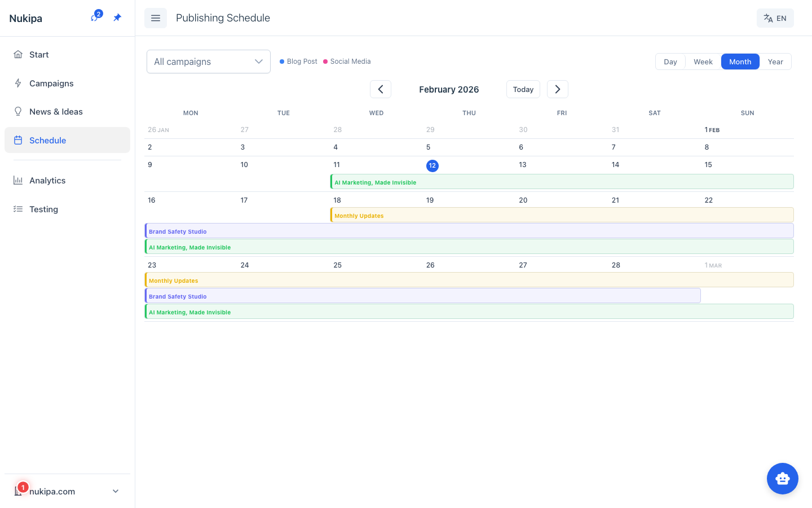The width and height of the screenshot is (812, 508).
Task: Switch calendar to Day view
Action: click(x=670, y=62)
